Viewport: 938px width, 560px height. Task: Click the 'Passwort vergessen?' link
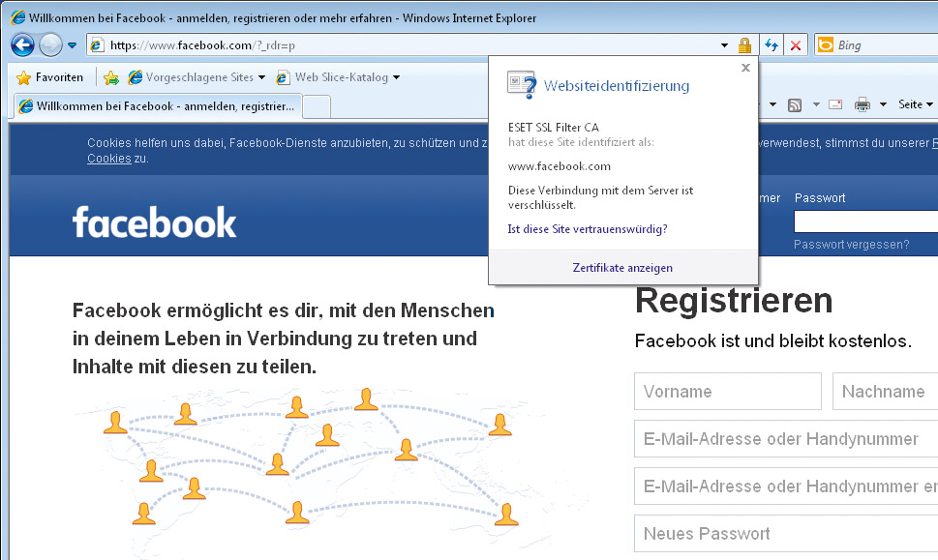coord(851,245)
